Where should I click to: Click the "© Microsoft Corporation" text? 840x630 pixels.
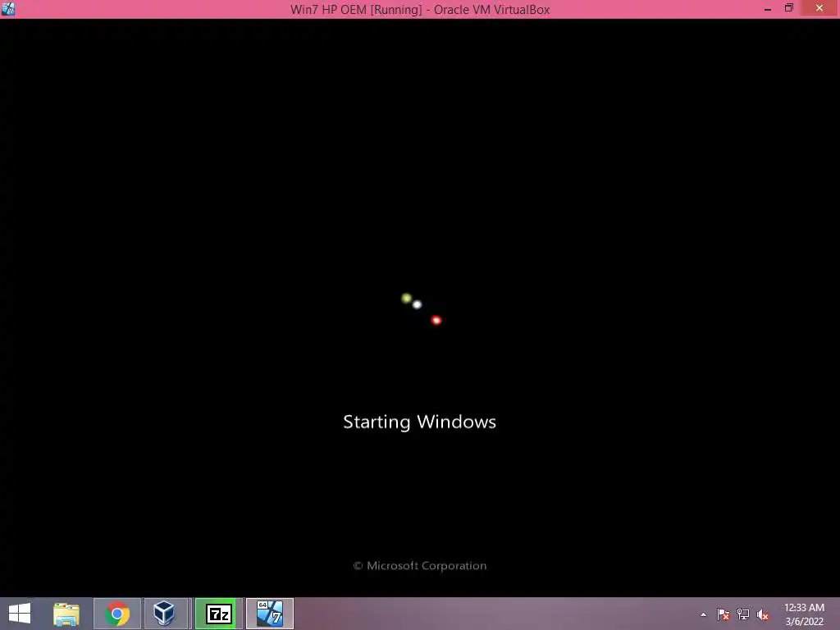420,566
